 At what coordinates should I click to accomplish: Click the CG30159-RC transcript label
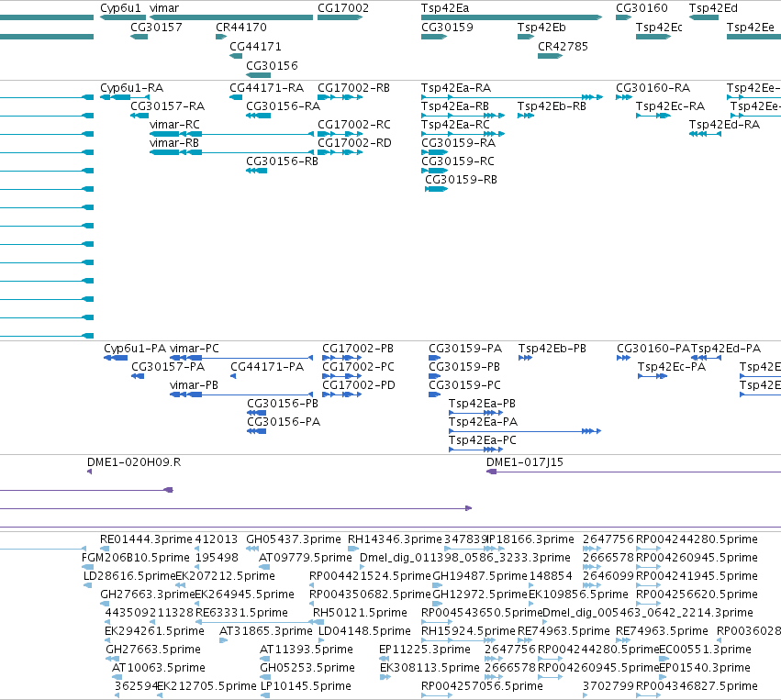pos(458,161)
